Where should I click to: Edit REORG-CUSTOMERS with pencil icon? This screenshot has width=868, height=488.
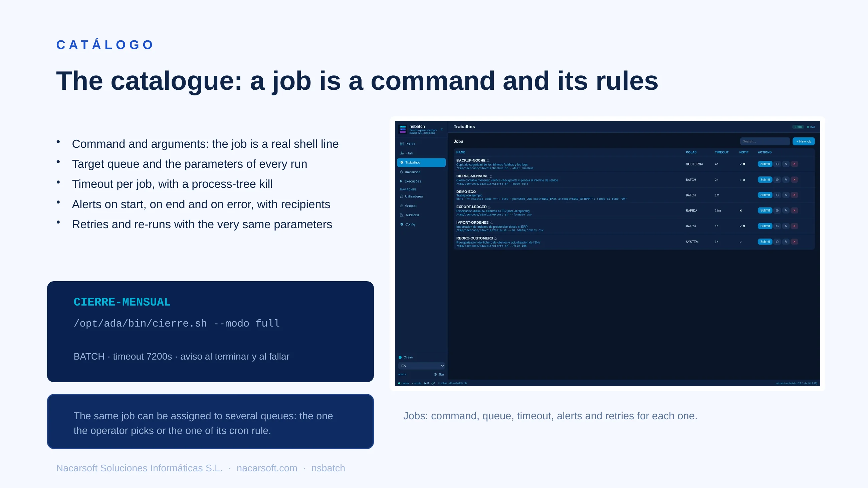point(786,241)
